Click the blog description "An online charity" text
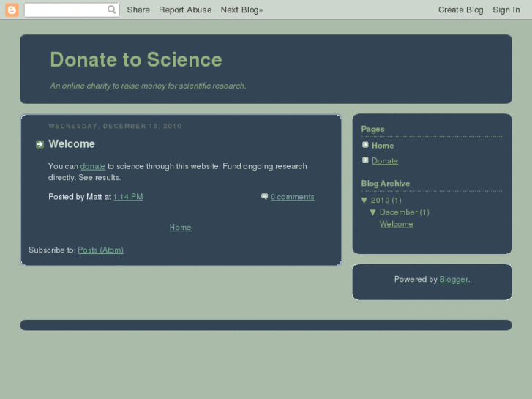This screenshot has height=399, width=532. 148,86
